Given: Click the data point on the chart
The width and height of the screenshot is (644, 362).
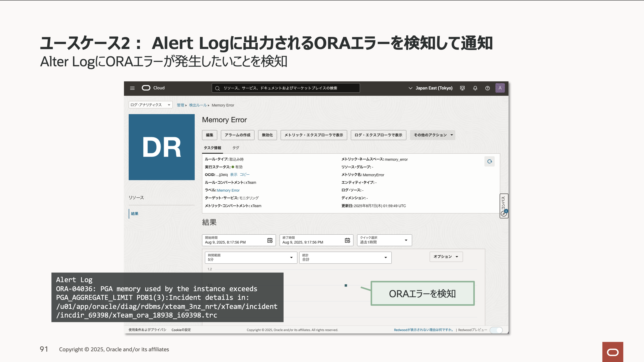Looking at the screenshot, I should coord(346,285).
